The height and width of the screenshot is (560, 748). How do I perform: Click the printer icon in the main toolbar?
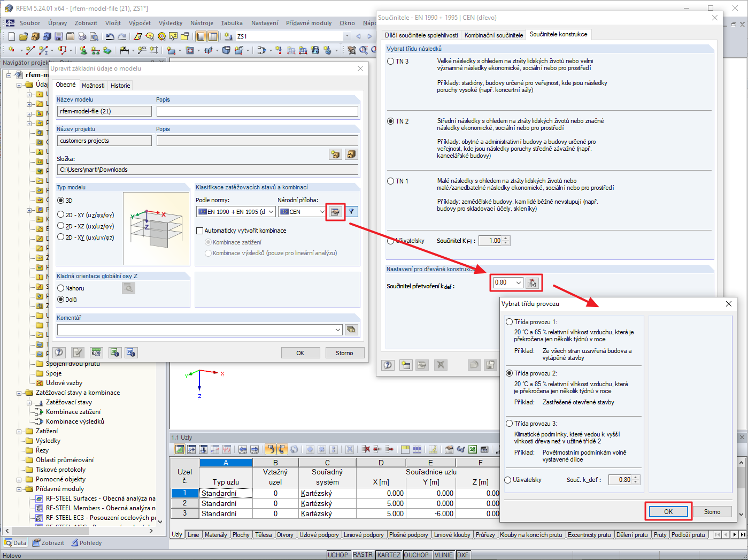pyautogui.click(x=82, y=36)
